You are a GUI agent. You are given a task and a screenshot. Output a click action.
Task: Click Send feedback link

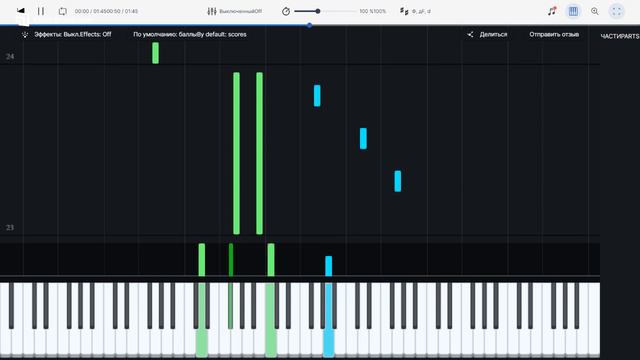tap(554, 34)
